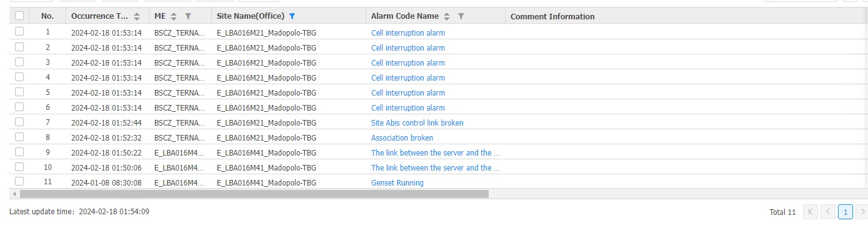Open the Alarm Code Name filter funnel
This screenshot has height=248, width=868.
pos(461,16)
